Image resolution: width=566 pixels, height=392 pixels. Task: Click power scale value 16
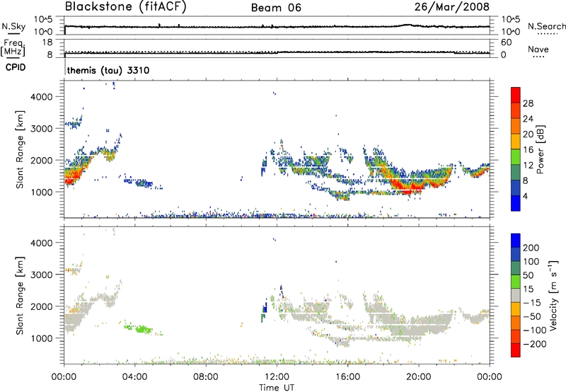point(528,150)
